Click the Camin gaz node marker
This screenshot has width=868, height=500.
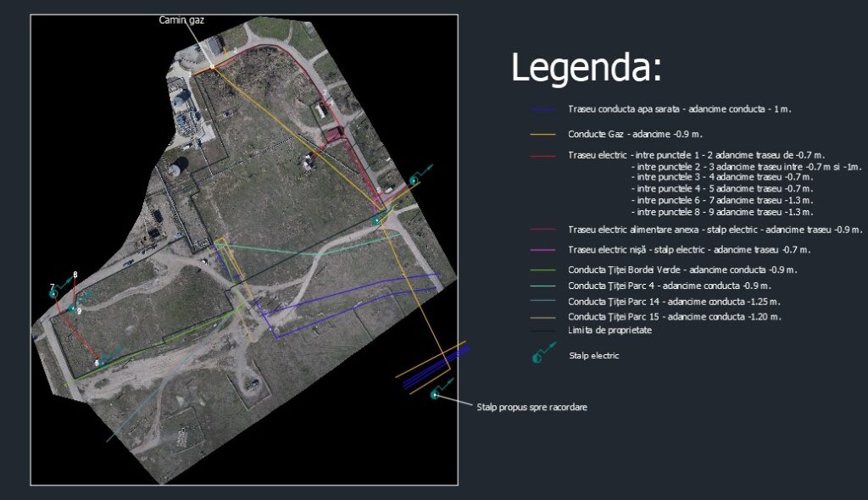pos(212,66)
